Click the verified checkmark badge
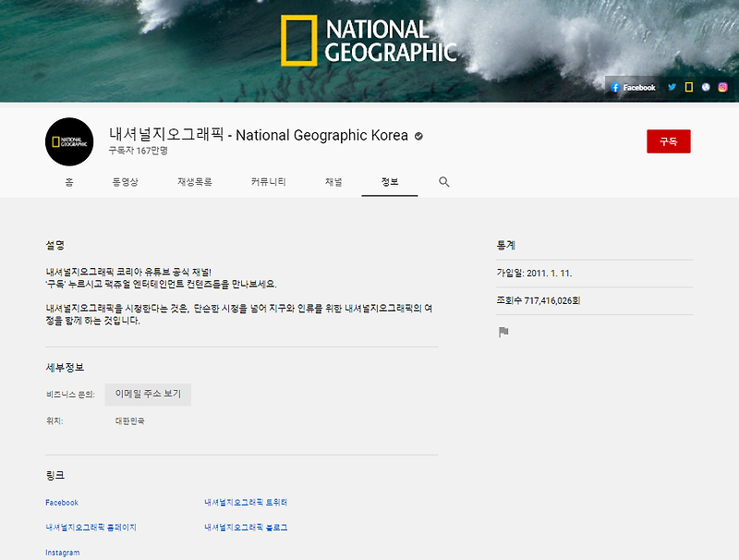The image size is (739, 560). pos(418,136)
